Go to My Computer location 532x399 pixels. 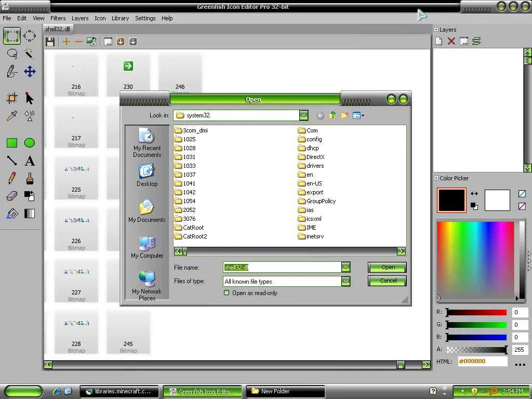pos(147,247)
